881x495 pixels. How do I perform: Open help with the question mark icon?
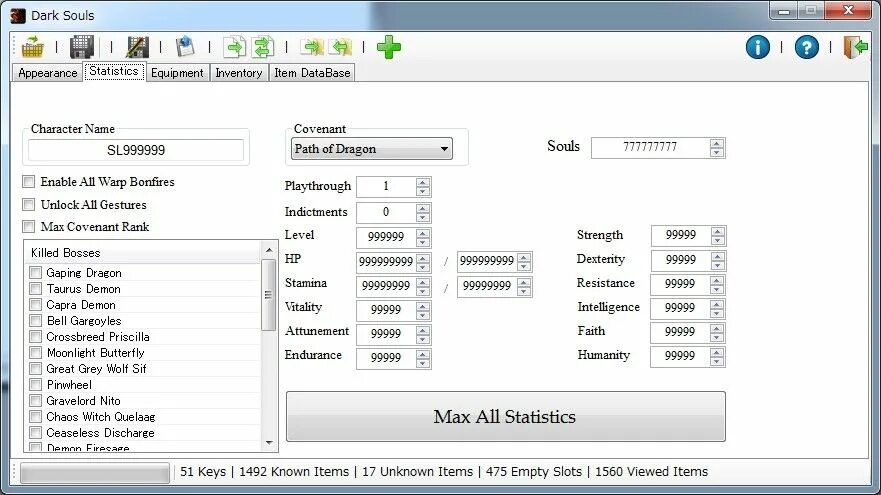click(806, 47)
